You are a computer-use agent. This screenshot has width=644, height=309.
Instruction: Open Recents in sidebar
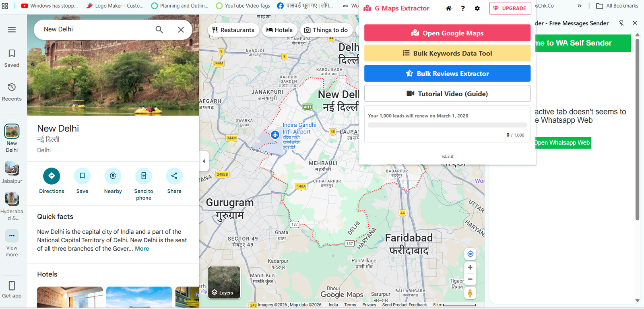click(x=12, y=92)
